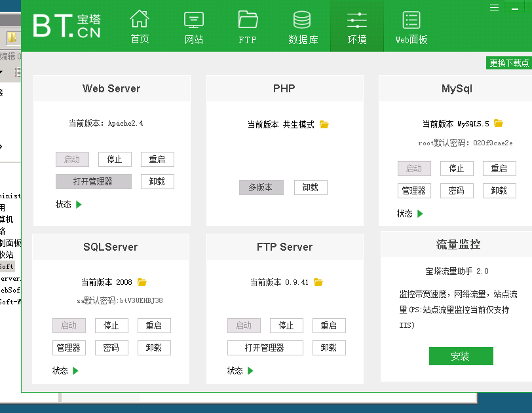
Task: Click PHP 多版本 button
Action: click(x=261, y=187)
